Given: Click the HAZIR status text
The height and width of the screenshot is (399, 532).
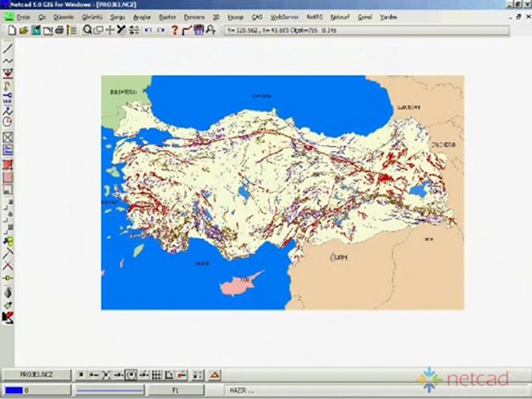Looking at the screenshot, I should [242, 391].
